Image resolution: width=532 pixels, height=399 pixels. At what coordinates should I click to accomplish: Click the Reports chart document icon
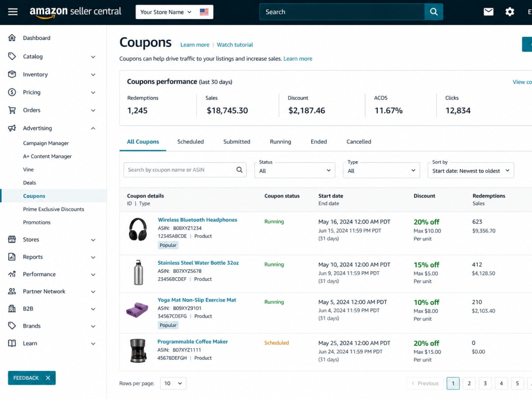click(12, 257)
